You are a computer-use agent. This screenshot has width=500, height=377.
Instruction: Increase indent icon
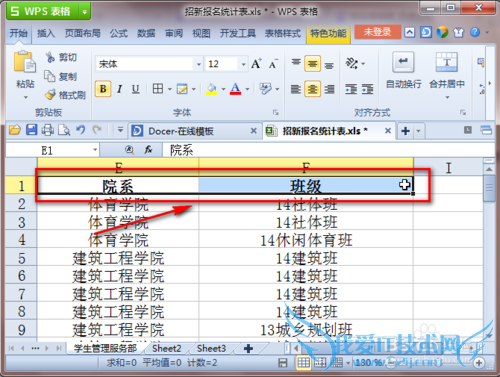coord(368,89)
